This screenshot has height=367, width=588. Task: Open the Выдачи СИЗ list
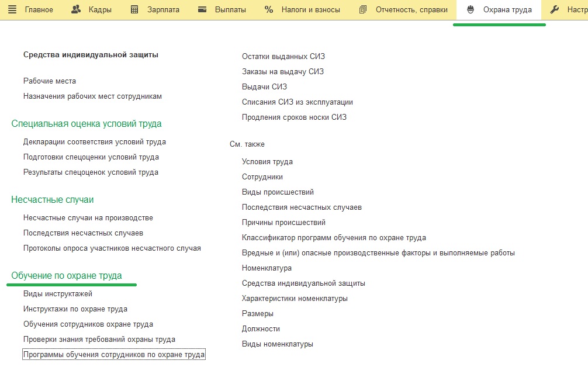[x=264, y=87]
